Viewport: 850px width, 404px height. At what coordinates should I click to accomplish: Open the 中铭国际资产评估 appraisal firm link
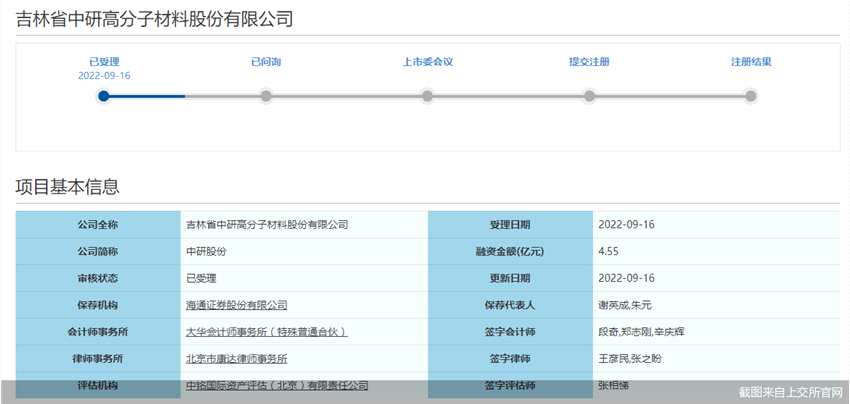[x=277, y=386]
